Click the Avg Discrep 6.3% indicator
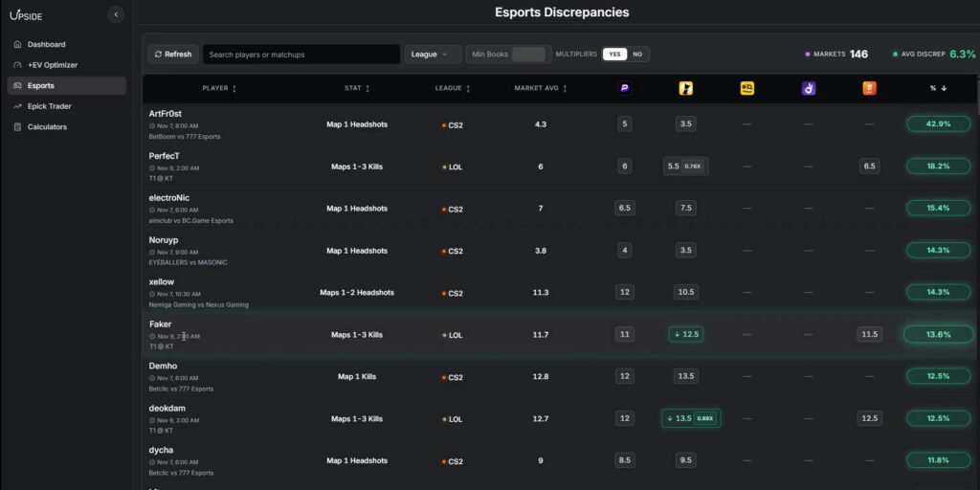980x490 pixels. click(x=934, y=55)
